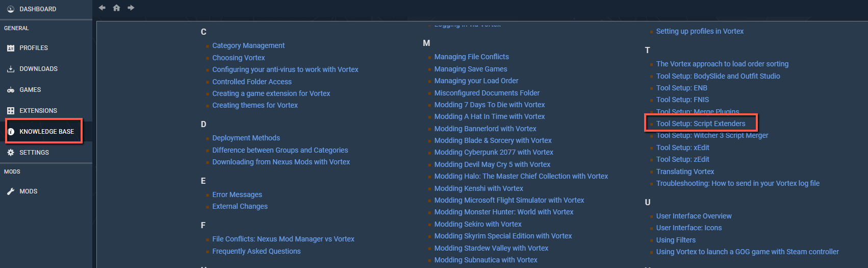Open Modding Sekiro with Vortex

click(x=478, y=224)
